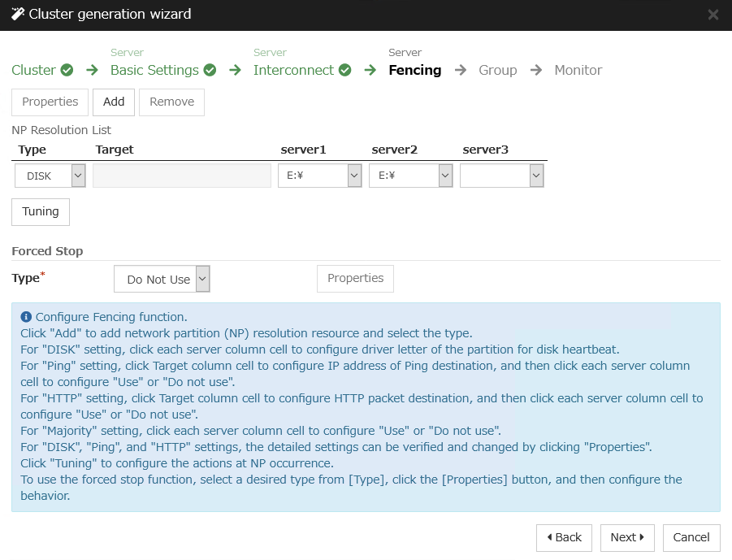This screenshot has width=732, height=560.
Task: Select the Basic Settings wizard step
Action: 154,70
